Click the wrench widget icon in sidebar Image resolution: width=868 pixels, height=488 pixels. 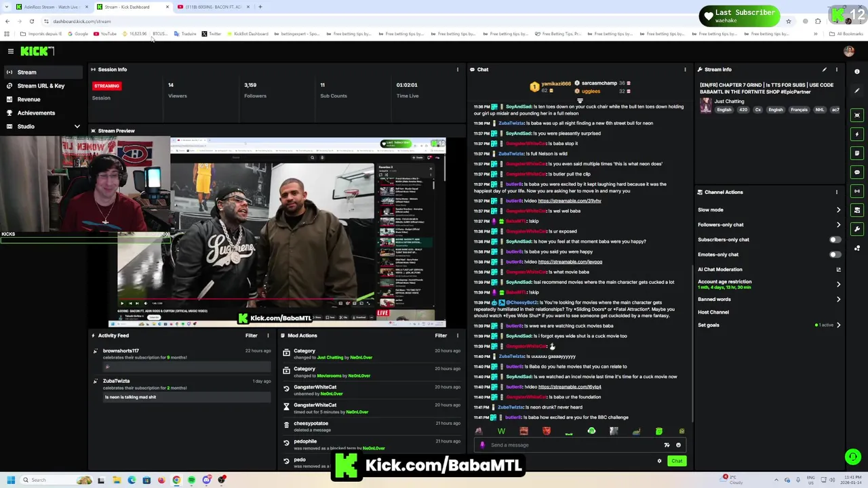point(857,229)
